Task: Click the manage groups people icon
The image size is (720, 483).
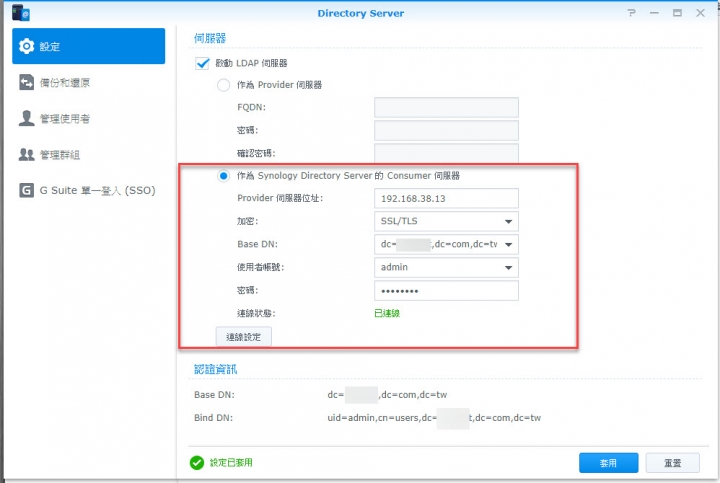Action: 26,154
